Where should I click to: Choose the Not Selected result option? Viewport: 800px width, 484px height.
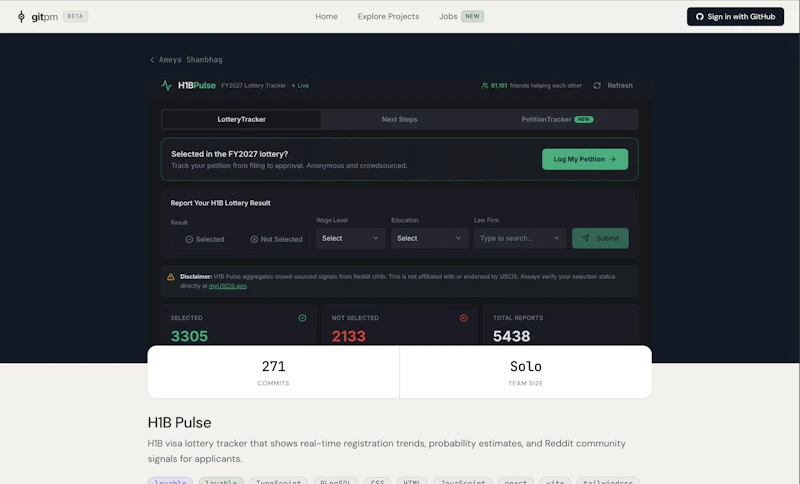276,239
